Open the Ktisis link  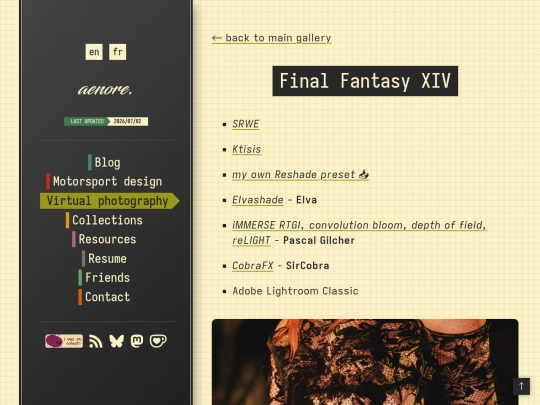tap(247, 149)
